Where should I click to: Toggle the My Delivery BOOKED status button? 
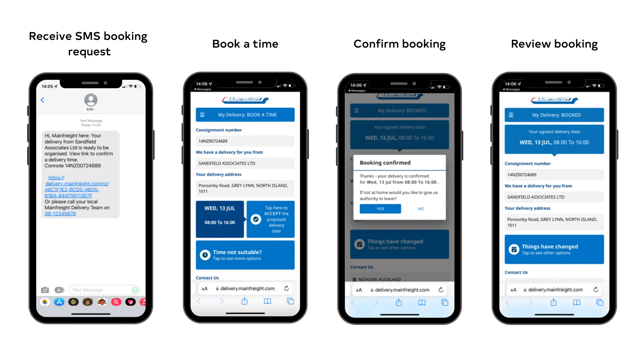(554, 115)
